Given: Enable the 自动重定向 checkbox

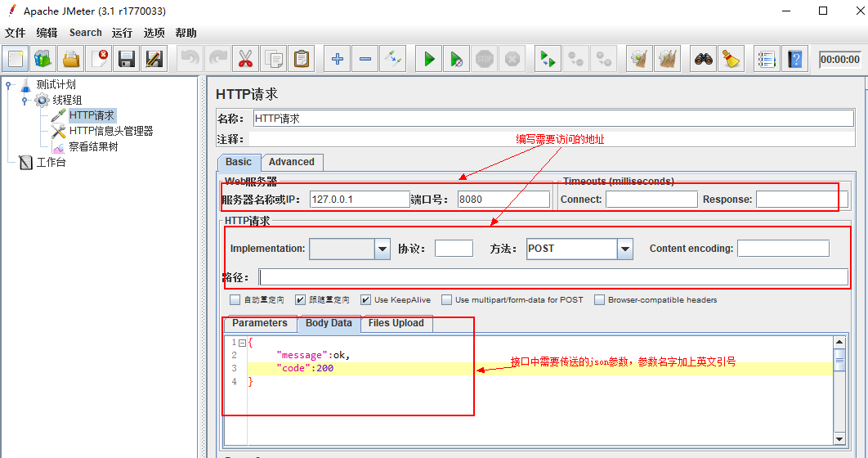Looking at the screenshot, I should [235, 300].
